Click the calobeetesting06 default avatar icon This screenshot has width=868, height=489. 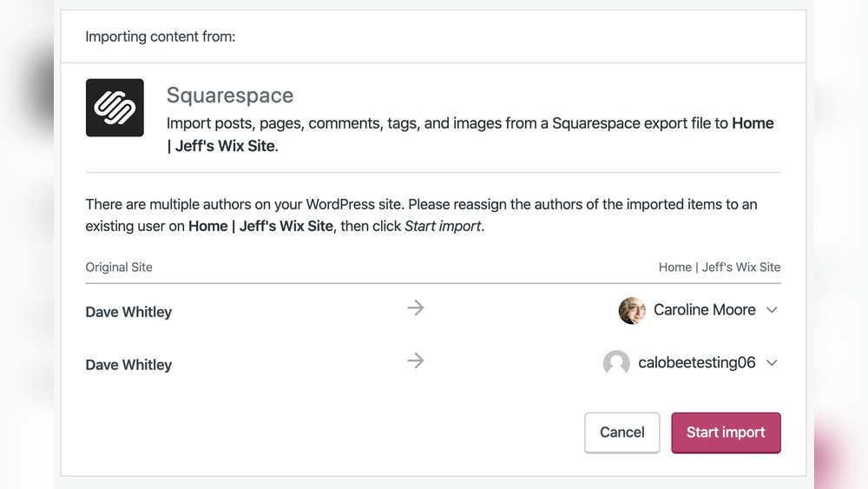[x=616, y=363]
